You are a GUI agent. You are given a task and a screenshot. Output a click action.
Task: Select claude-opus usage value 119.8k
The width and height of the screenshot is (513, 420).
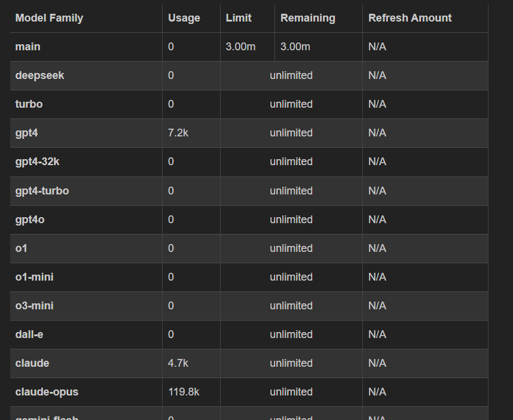click(184, 392)
